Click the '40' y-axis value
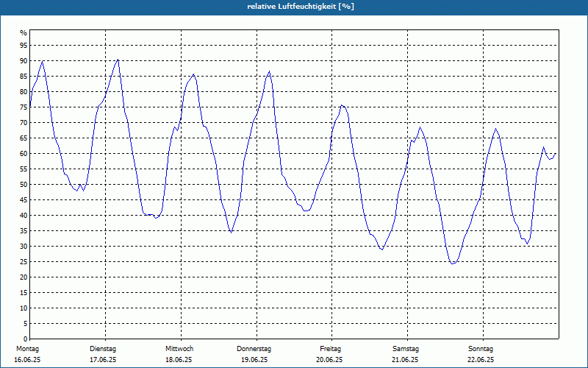Screen dimensions: 588x368 click(x=24, y=216)
